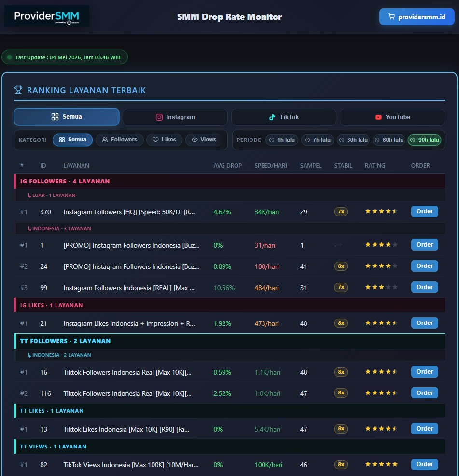The width and height of the screenshot is (459, 476).
Task: Select the active 90h lalu period chip
Action: 424,140
